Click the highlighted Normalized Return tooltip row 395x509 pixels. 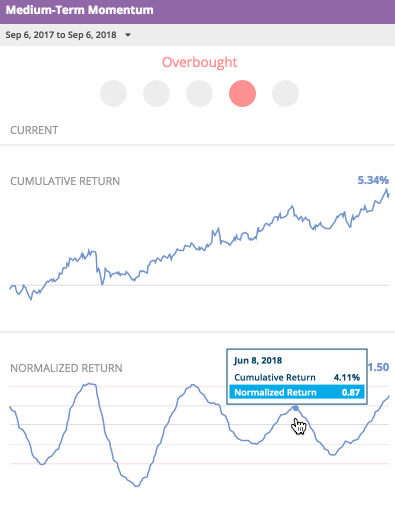pyautogui.click(x=297, y=392)
